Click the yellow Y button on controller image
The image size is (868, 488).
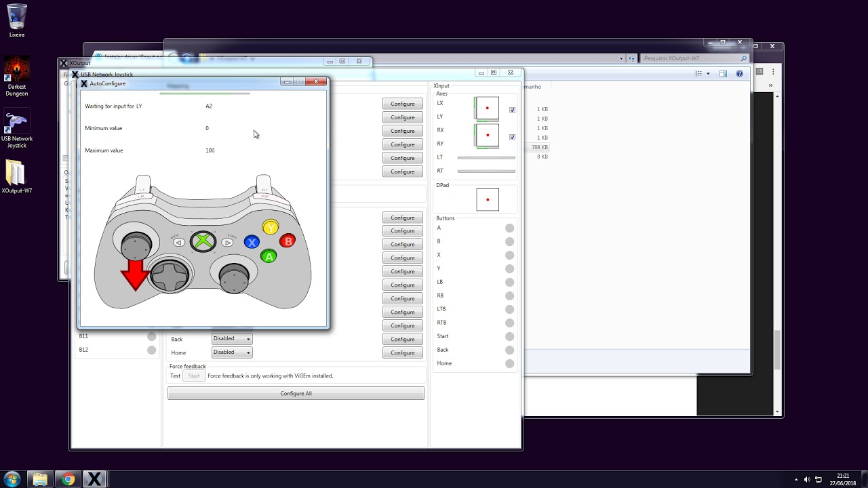click(x=271, y=227)
